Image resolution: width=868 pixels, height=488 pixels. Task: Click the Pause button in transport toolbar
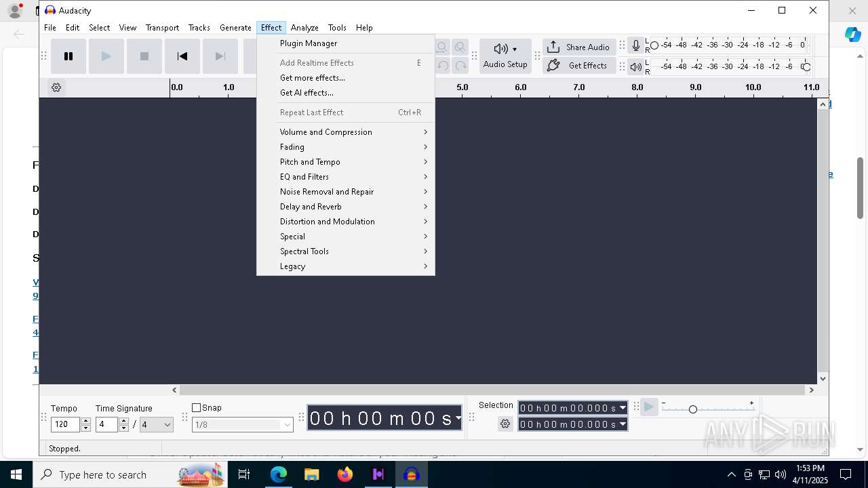pos(68,56)
